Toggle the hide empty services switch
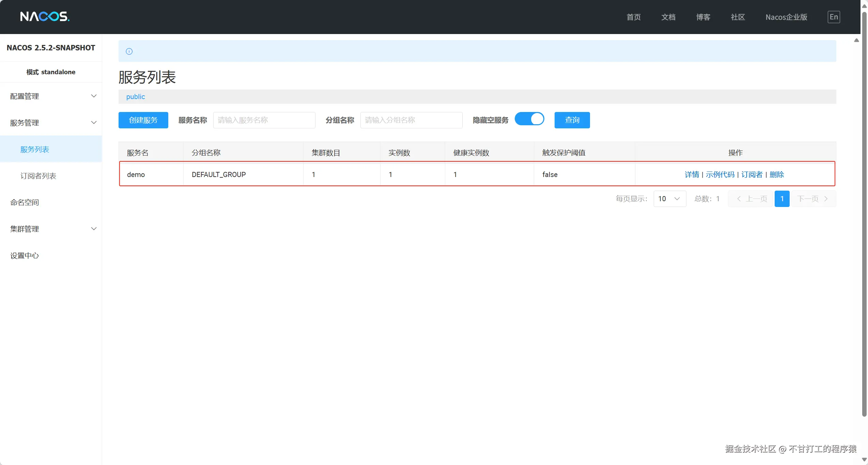Screen dimensions: 868x465 529,119
